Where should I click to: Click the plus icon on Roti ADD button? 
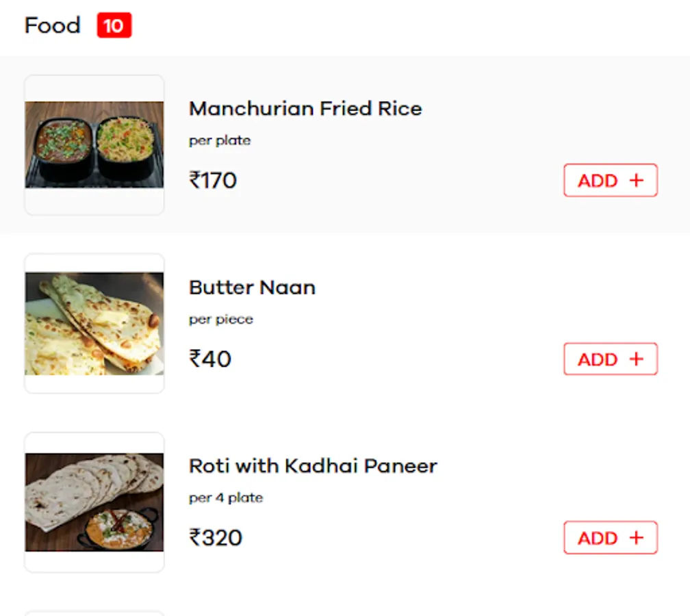point(637,538)
